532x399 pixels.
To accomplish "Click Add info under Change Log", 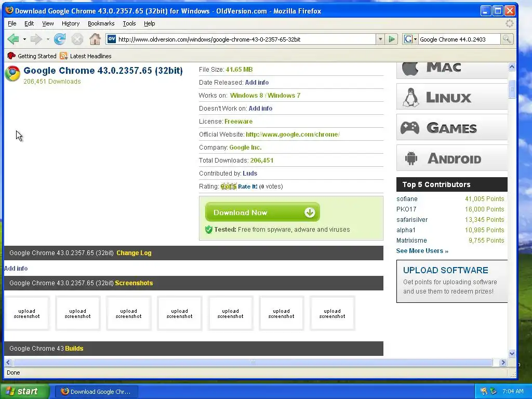I will click(16, 269).
